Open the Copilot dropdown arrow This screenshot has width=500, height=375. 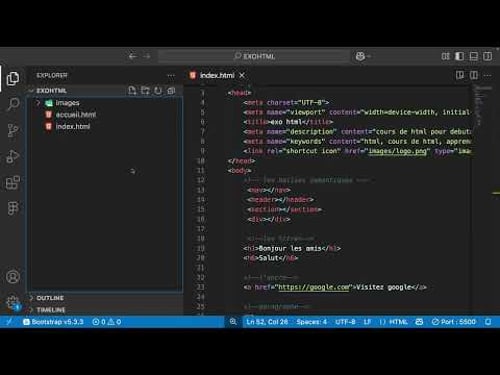[369, 56]
